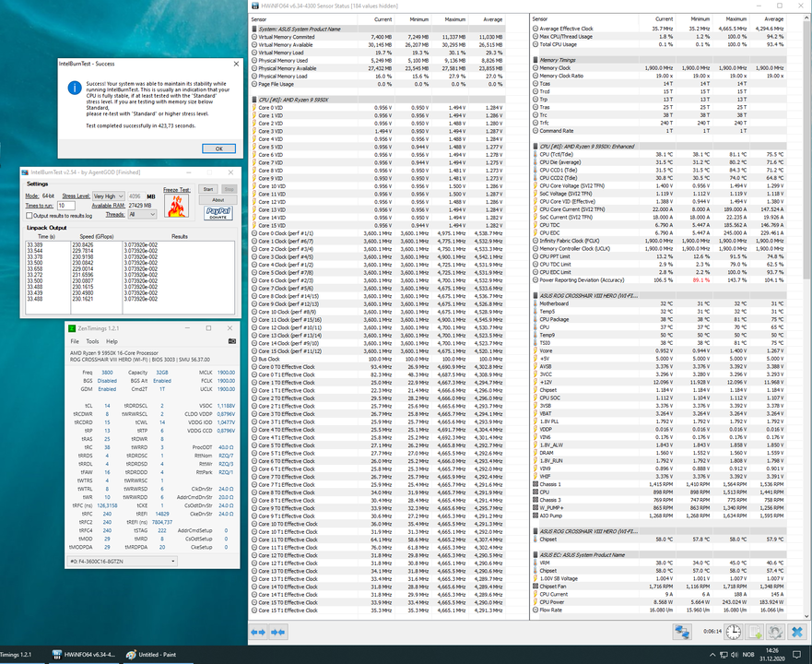Select the Command Rate memory timing row
Viewport: 812px width, 664px height.
point(659,131)
